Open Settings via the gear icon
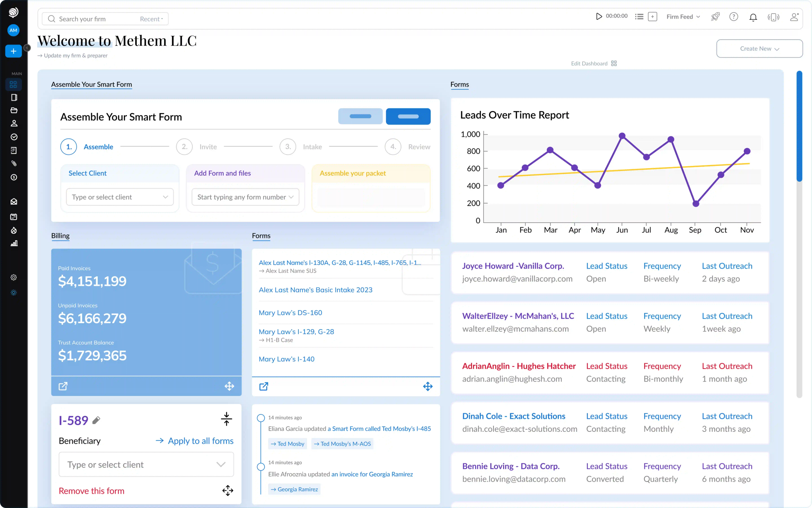 coord(14,277)
